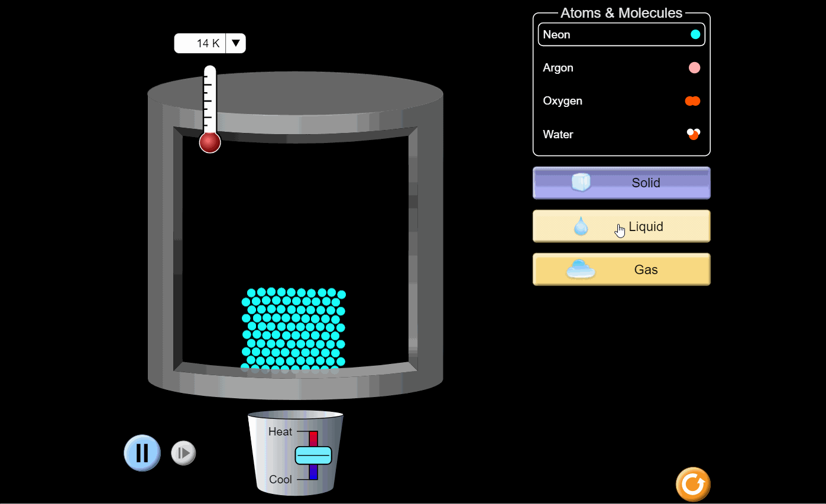The image size is (826, 504).
Task: Select Water from Atoms & Molecules
Action: (621, 134)
